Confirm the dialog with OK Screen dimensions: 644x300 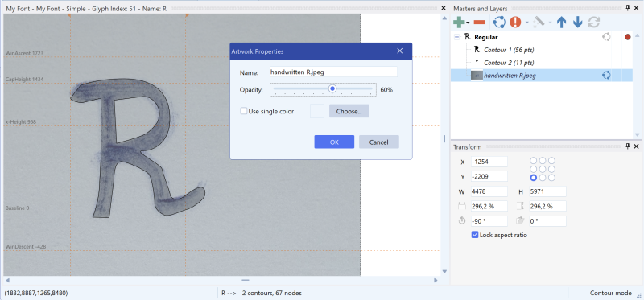(334, 142)
